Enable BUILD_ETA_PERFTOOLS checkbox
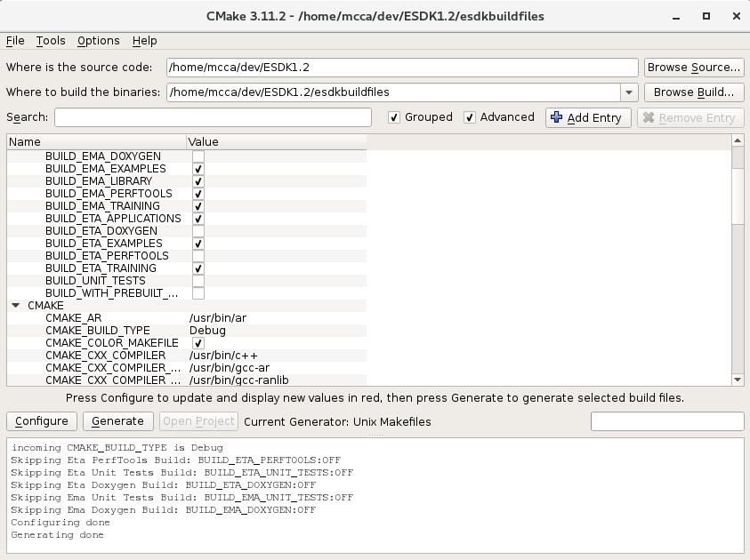 (198, 256)
